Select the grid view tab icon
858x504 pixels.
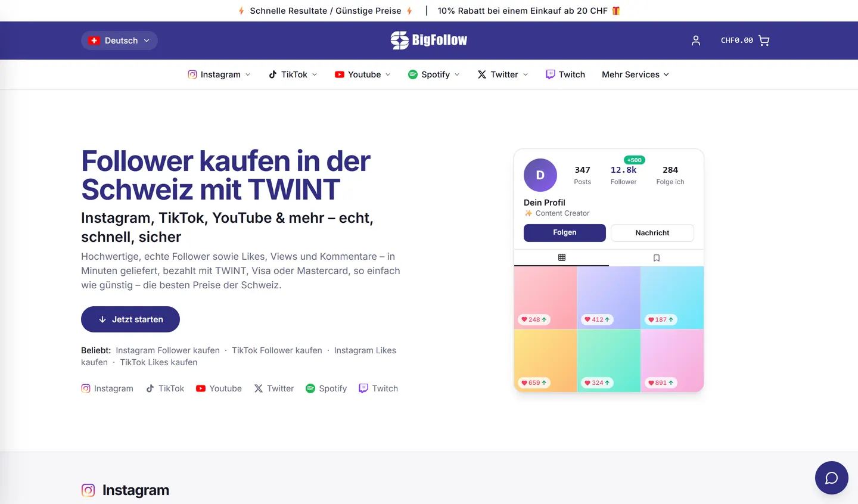pos(561,257)
